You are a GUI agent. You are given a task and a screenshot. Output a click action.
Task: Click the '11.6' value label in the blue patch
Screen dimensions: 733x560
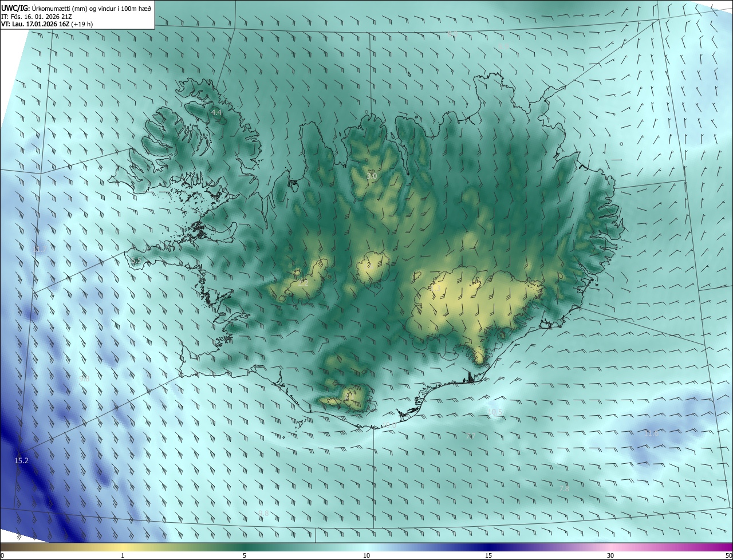pos(651,433)
